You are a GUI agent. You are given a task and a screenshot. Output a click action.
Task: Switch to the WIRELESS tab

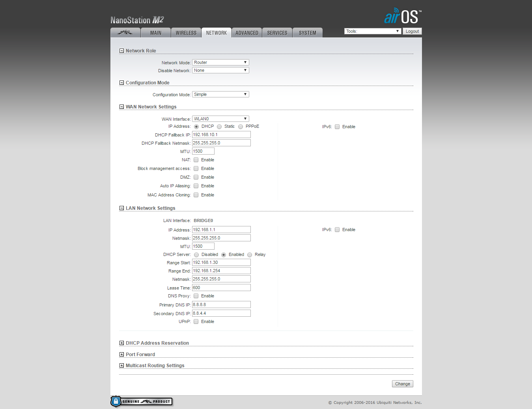[186, 33]
